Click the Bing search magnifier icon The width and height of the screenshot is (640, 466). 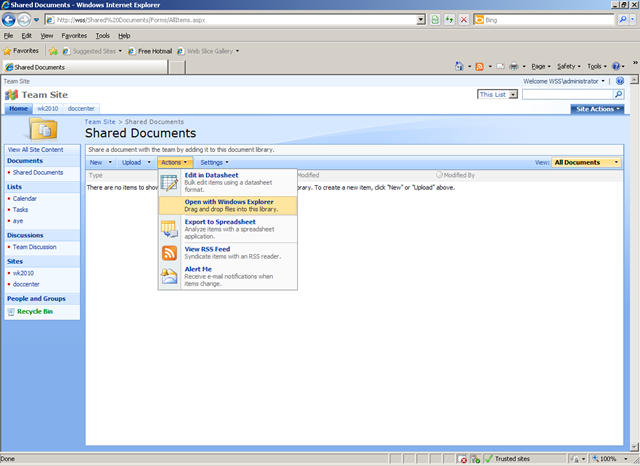click(x=622, y=20)
